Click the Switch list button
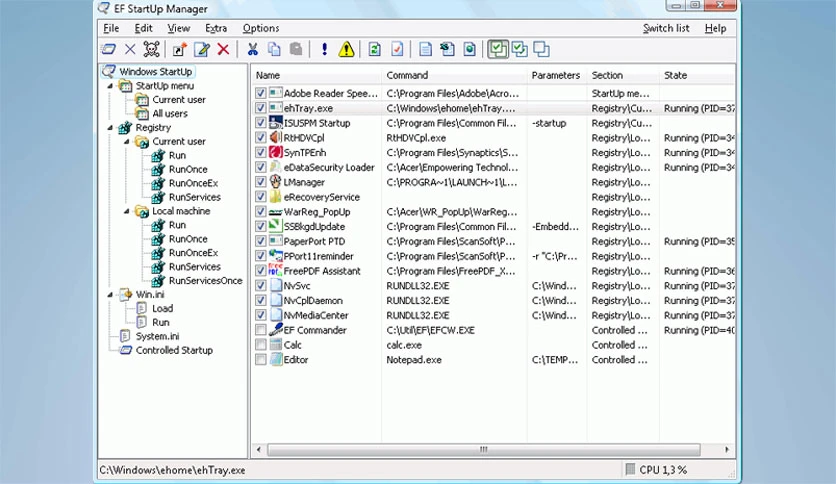836x484 pixels. point(666,28)
